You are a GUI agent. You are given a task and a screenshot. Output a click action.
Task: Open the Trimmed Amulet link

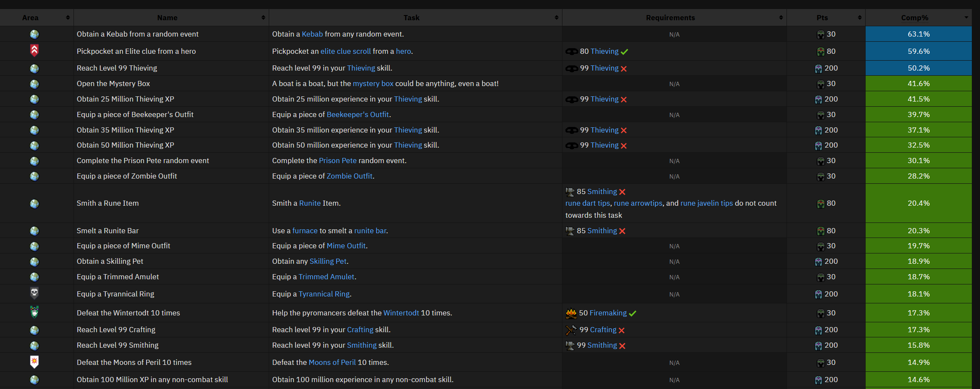pos(327,277)
